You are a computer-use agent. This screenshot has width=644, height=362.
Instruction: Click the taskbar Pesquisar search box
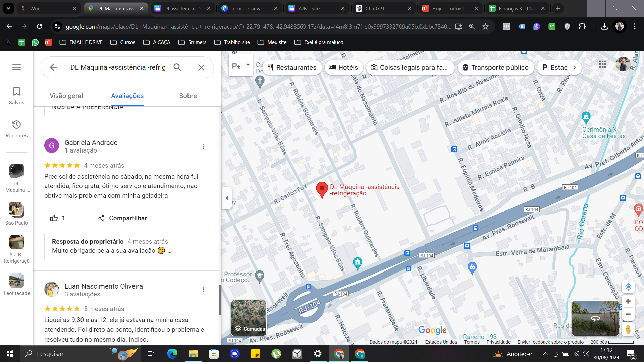point(80,354)
